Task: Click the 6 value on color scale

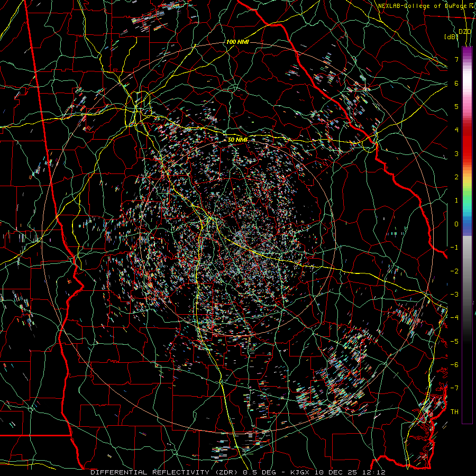Action: (x=456, y=83)
